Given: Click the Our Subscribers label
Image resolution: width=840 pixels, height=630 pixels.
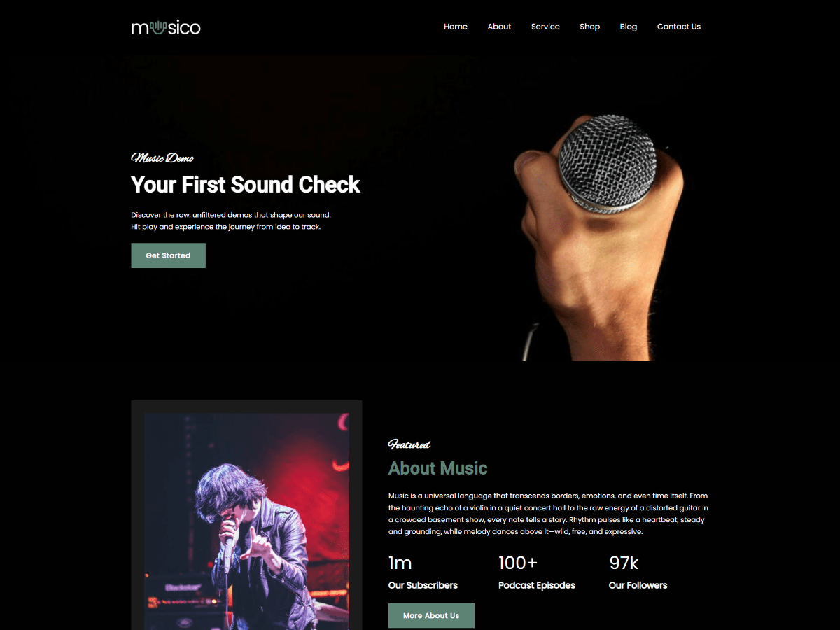Looking at the screenshot, I should [423, 585].
